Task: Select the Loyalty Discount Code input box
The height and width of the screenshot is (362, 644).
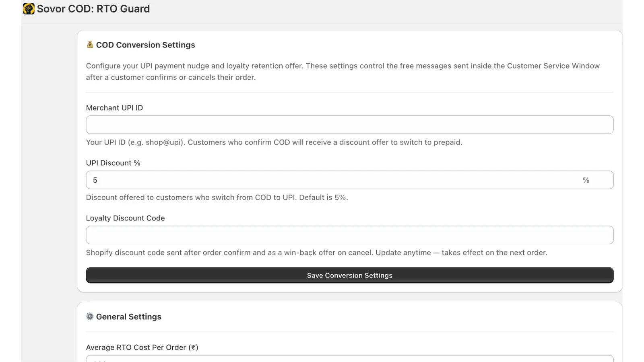Action: click(349, 235)
